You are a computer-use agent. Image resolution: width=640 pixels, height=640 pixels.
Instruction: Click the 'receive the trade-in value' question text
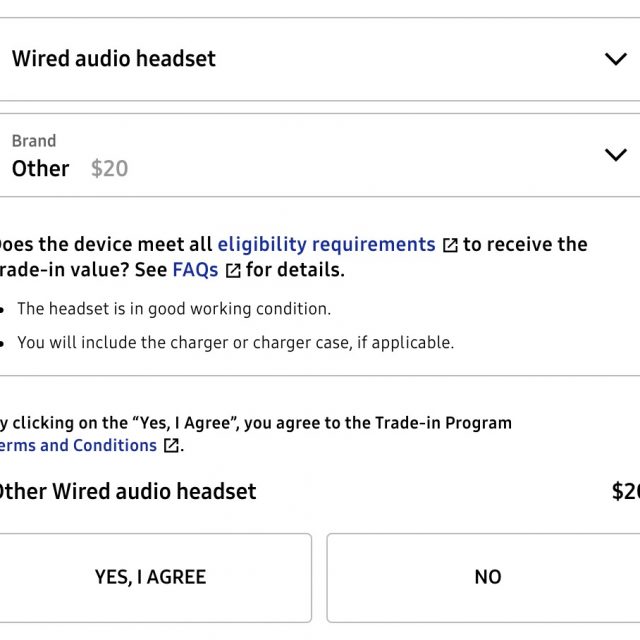525,245
